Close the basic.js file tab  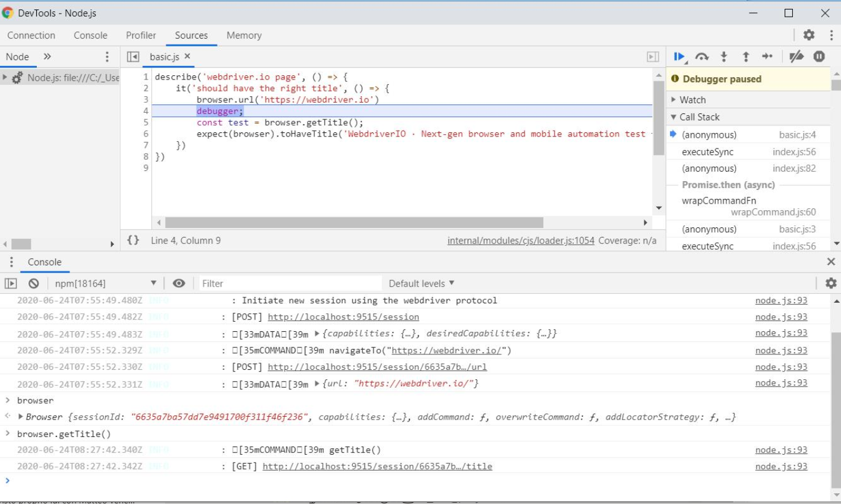[x=187, y=56]
